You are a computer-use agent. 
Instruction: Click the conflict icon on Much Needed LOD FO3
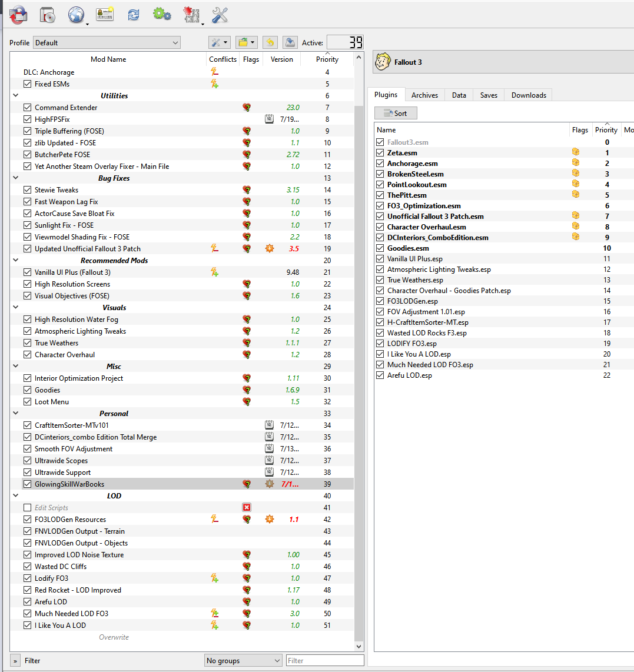coord(214,613)
